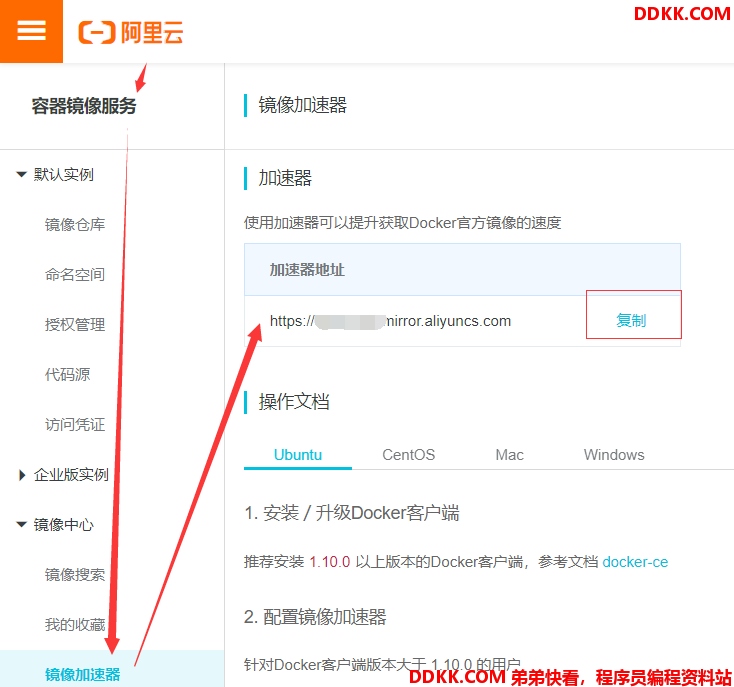Collapse the 默认实例 section
734x687 pixels.
(x=22, y=175)
